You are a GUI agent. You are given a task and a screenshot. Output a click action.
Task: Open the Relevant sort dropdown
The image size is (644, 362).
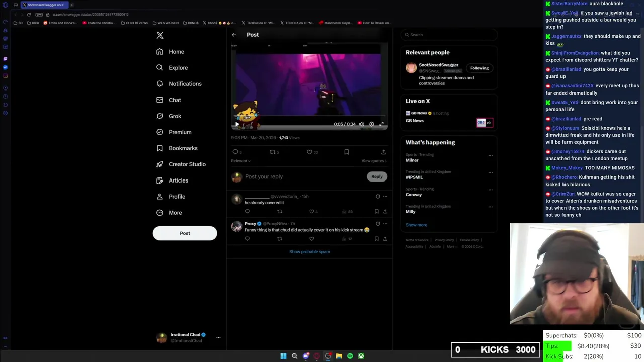[240, 161]
